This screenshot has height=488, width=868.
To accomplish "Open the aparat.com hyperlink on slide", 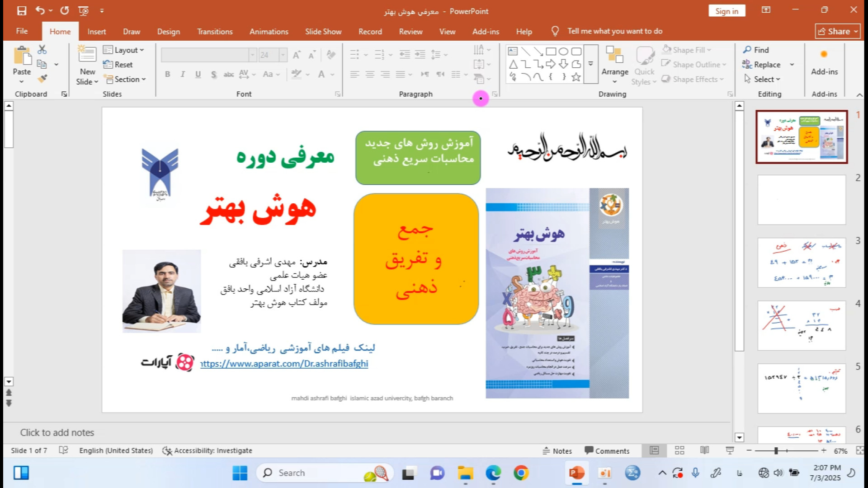I will (284, 364).
